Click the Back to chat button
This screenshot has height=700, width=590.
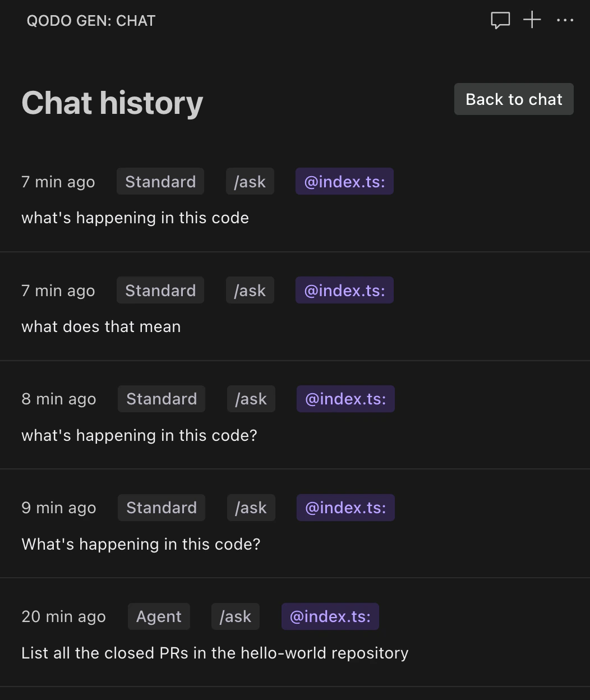pyautogui.click(x=513, y=99)
